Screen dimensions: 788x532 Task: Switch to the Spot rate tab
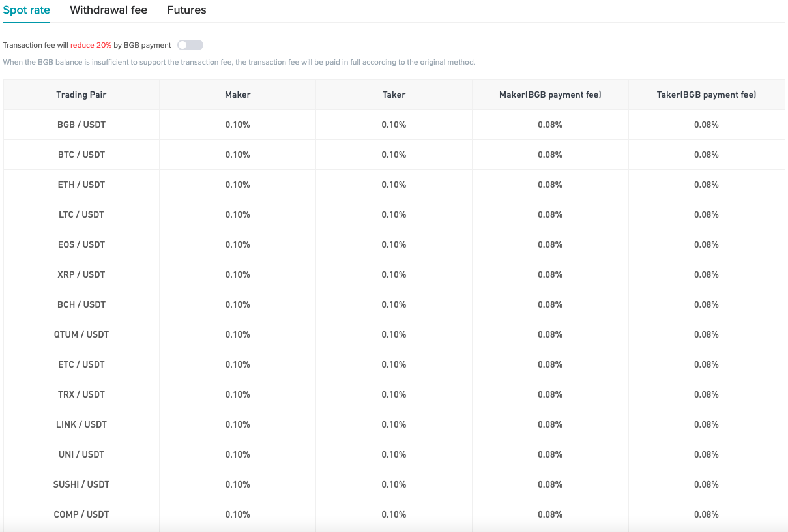[27, 10]
